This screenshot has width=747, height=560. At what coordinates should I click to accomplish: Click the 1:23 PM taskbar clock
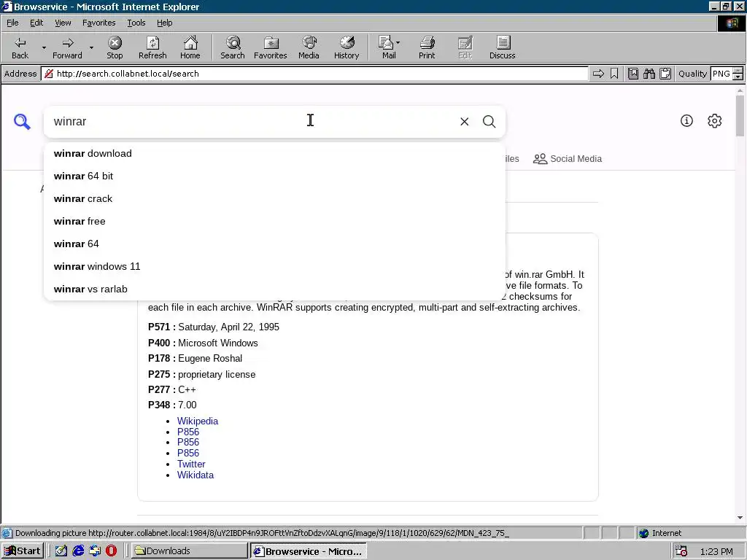point(716,551)
